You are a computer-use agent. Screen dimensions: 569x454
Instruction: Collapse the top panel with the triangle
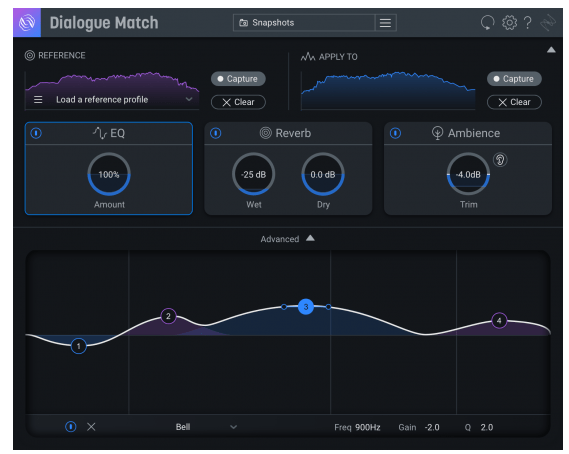[x=551, y=50]
